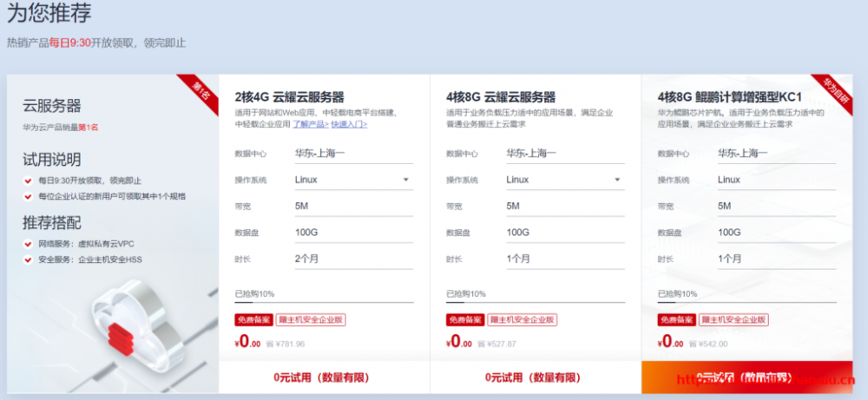Click the check icon beside 网络服务 虚拟私有云VPC
Screen dimensions: 868x400
[x=28, y=244]
